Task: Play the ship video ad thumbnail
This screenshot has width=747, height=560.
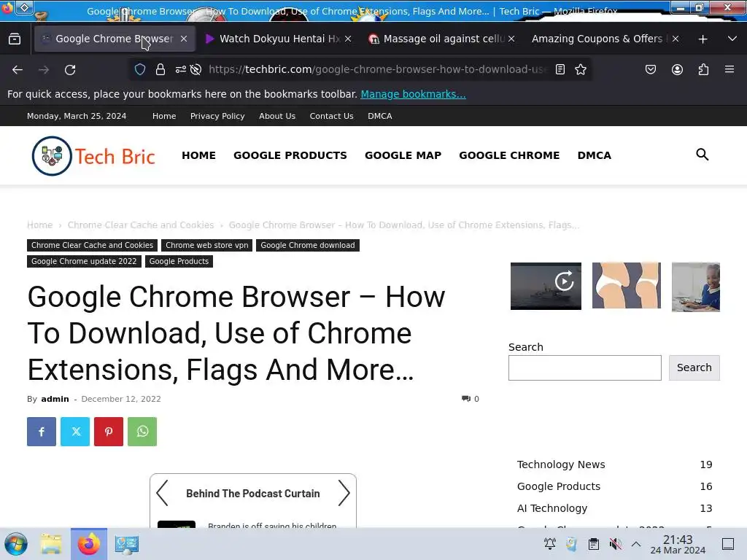Action: (546, 286)
